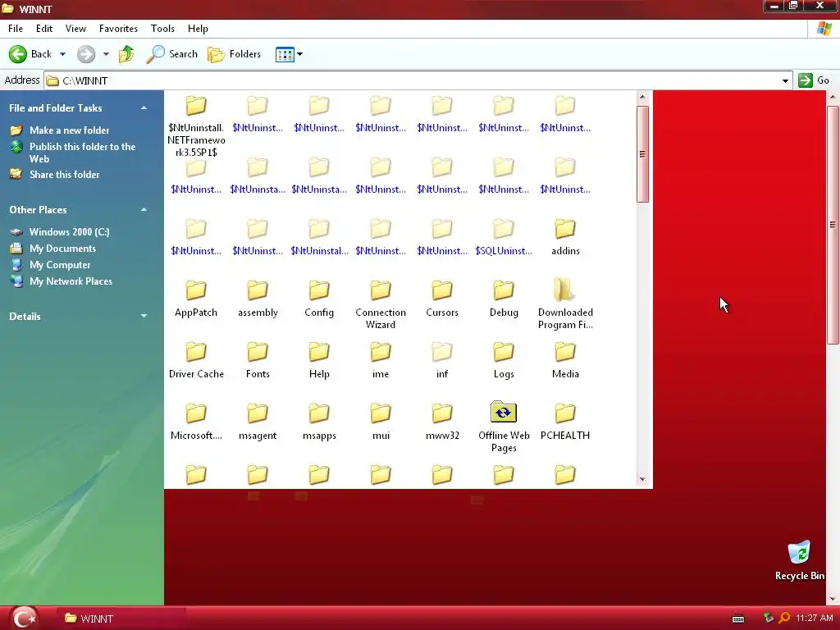Click the green Back arrow button
Image resolution: width=840 pixels, height=630 pixels.
18,54
